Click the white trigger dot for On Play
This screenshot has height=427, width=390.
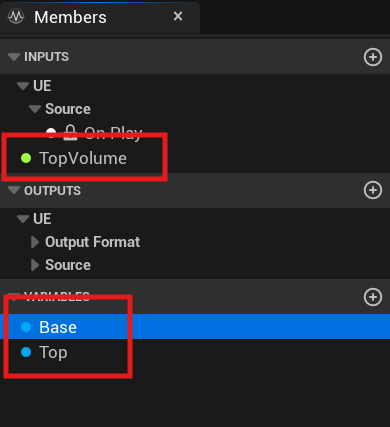(51, 133)
